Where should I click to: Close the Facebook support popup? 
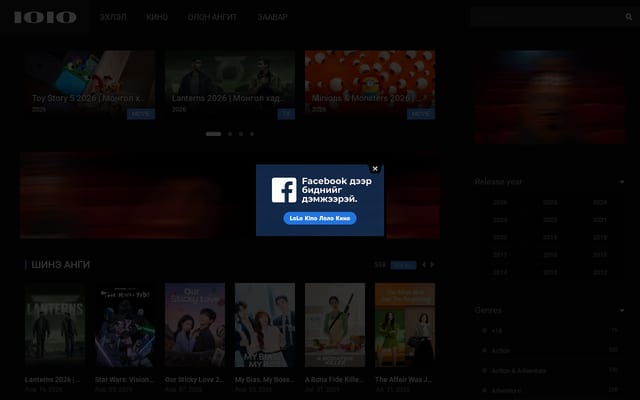[375, 169]
